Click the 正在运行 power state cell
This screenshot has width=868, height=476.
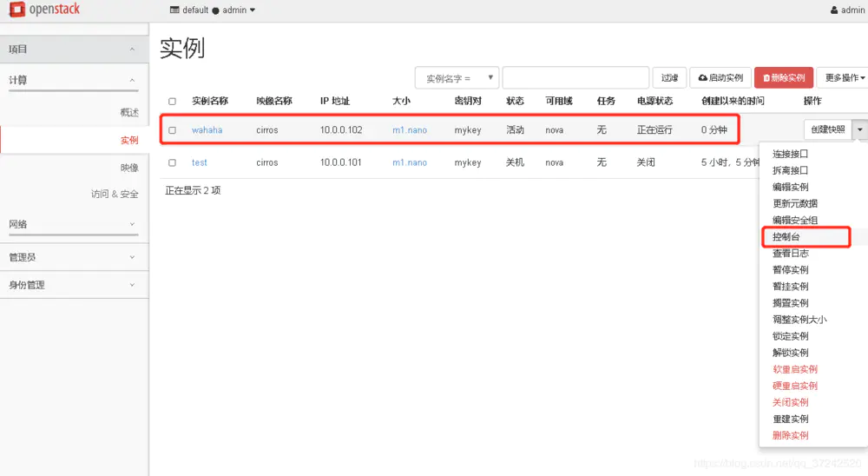[654, 130]
